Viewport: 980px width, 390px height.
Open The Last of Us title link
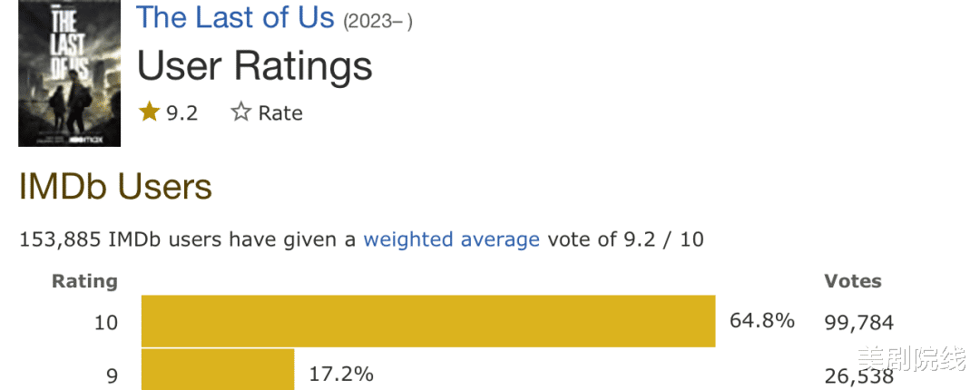click(235, 17)
